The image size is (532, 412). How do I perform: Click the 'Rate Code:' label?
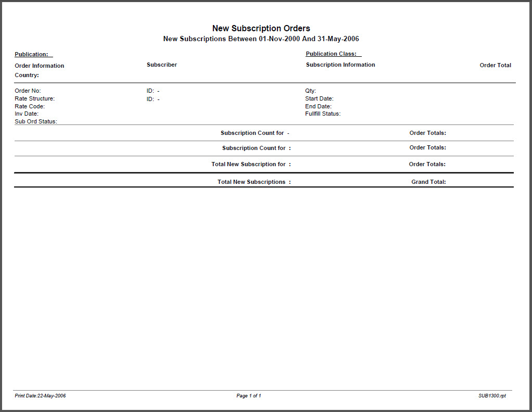pyautogui.click(x=30, y=107)
